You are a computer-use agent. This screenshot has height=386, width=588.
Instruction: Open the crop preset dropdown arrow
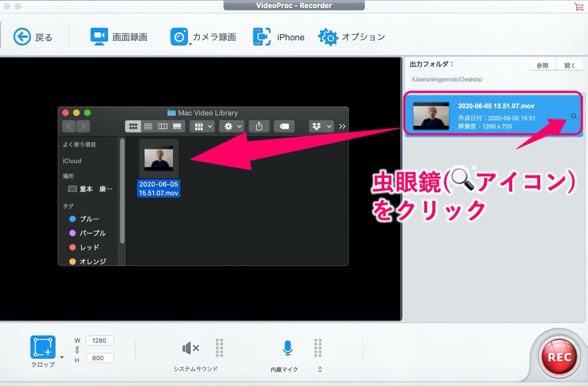click(x=62, y=358)
